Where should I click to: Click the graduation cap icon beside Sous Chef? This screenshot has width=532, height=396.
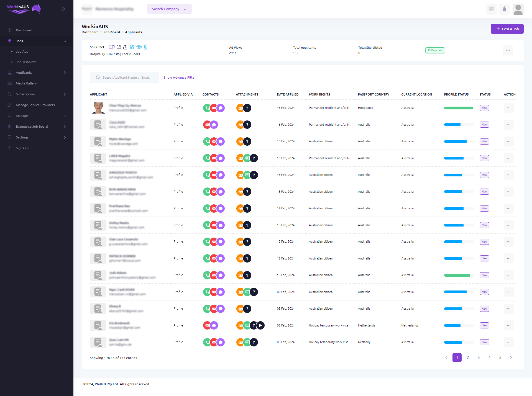click(x=139, y=47)
